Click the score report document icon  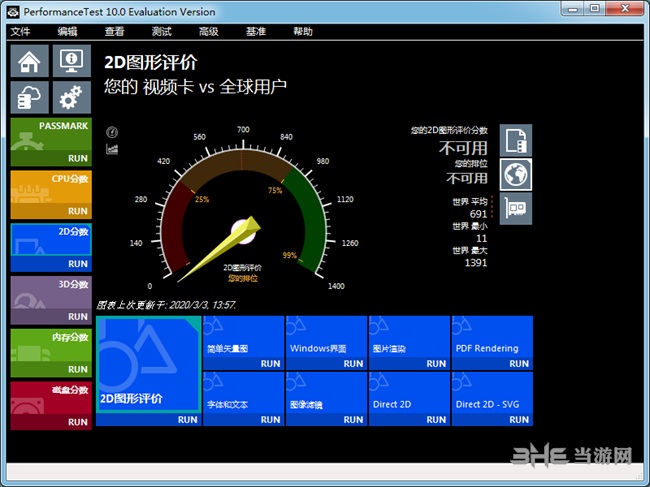(516, 141)
